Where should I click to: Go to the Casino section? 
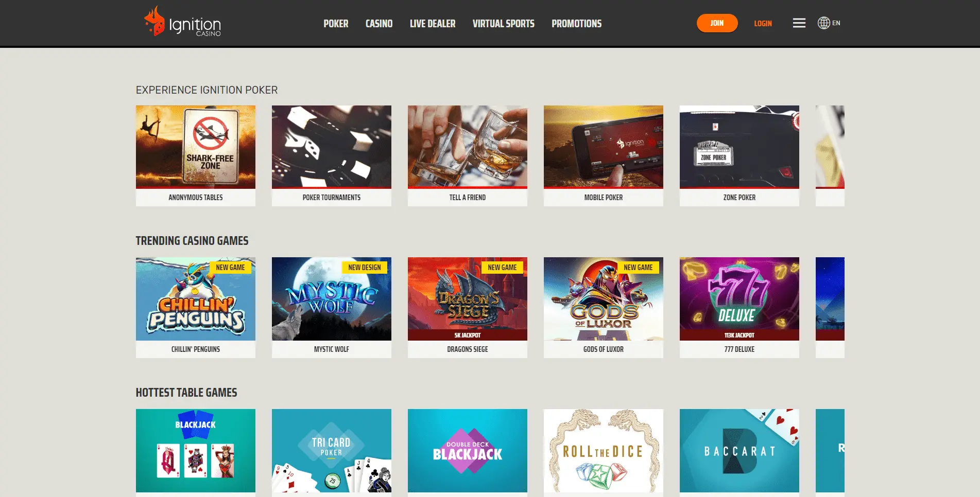click(x=379, y=24)
